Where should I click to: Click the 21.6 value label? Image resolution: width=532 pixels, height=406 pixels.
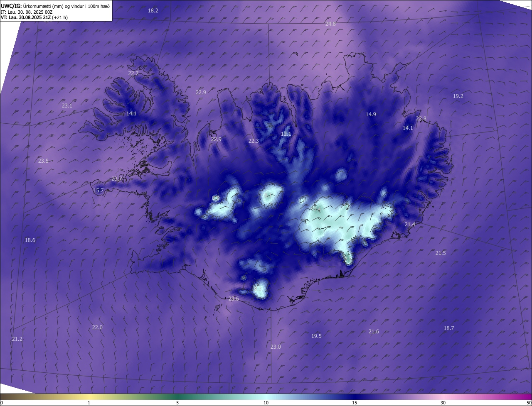point(374,332)
